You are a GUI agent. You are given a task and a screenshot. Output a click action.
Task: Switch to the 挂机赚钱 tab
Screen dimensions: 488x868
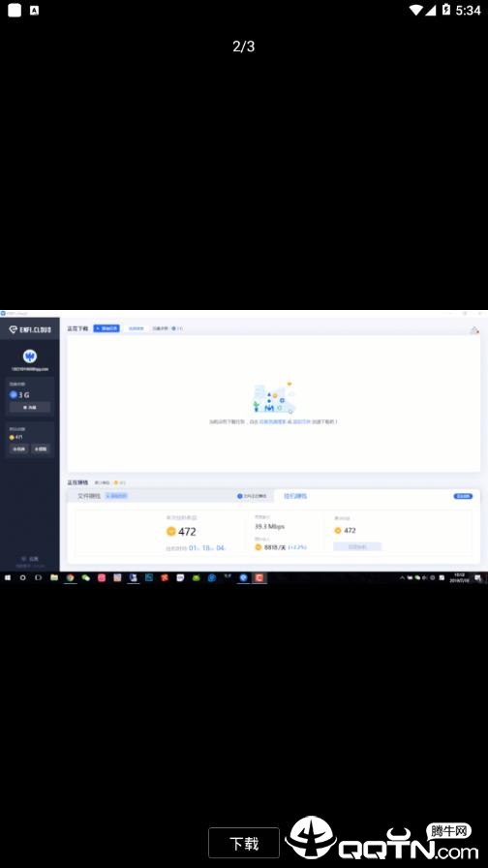click(x=295, y=496)
